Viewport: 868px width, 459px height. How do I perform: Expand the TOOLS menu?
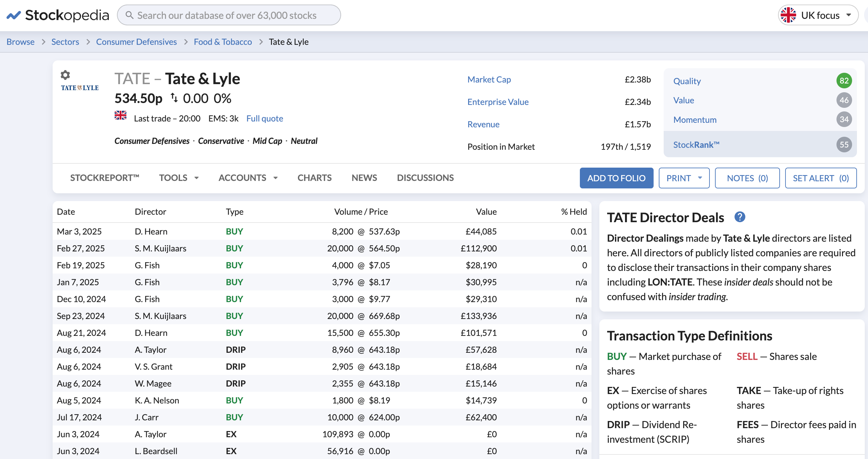179,178
